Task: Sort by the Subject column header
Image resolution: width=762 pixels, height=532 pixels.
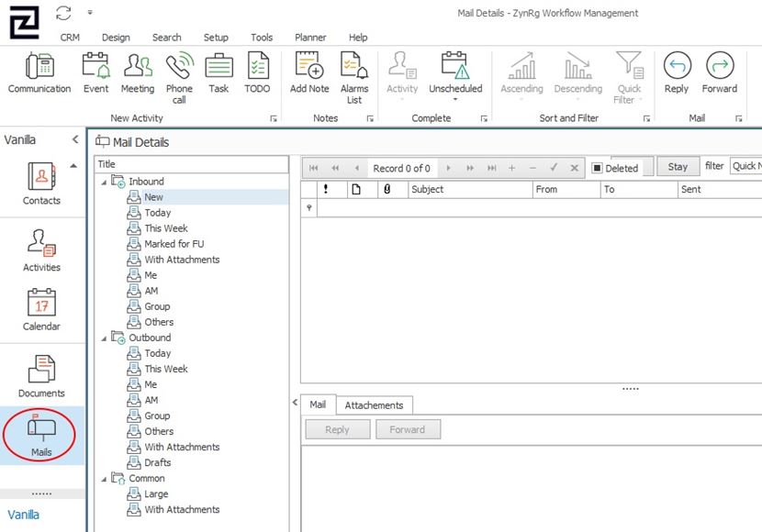Action: pos(470,189)
